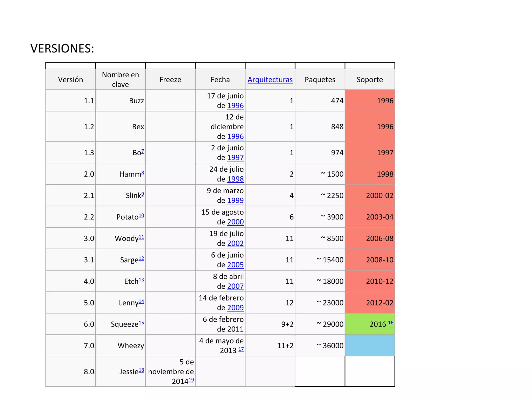Click the 2007 year link
Image resolution: width=532 pixels, height=399 pixels.
tap(235, 286)
